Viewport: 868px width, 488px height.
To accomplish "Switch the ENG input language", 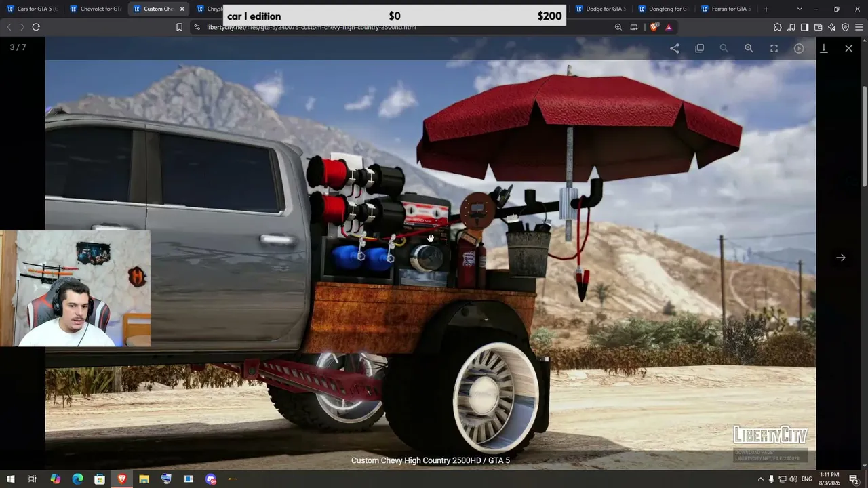I will pos(806,479).
